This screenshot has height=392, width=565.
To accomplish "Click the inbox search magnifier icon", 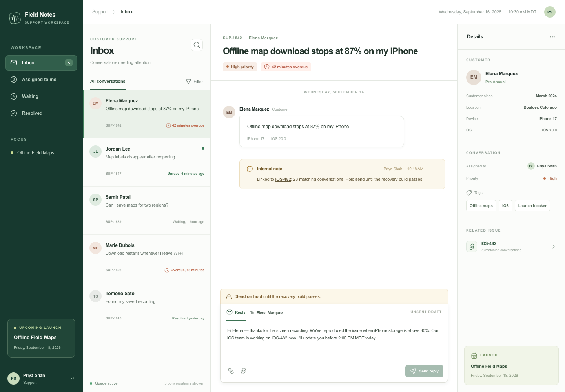I will 197,45.
